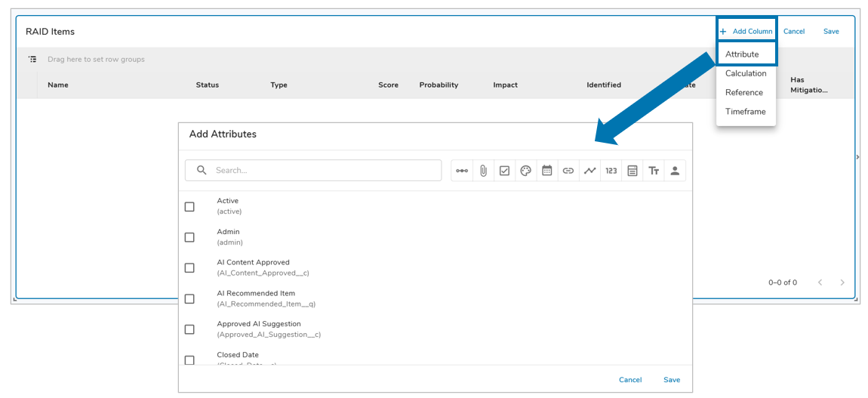Open the Add Column dropdown

click(746, 31)
